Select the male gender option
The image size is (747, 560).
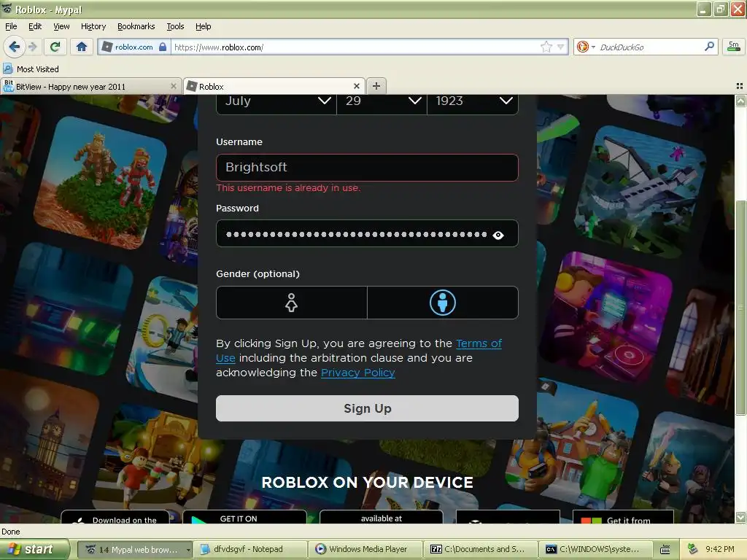point(443,303)
